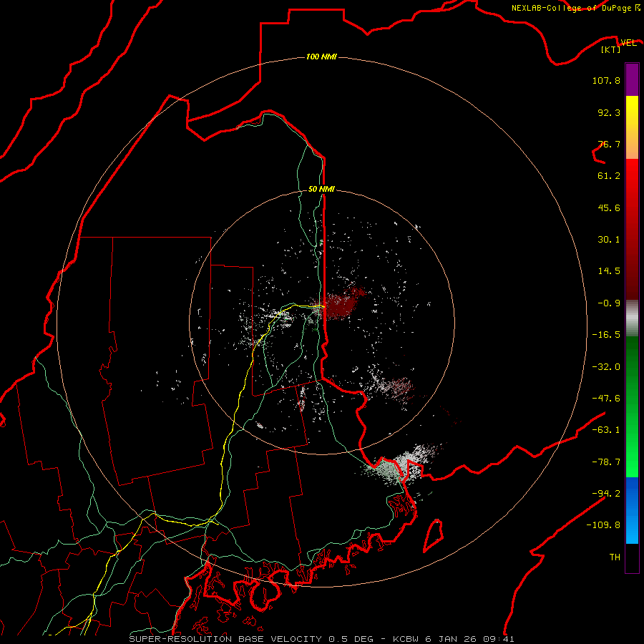Click the VEL legend title
The width and height of the screenshot is (644, 644).
click(x=629, y=43)
